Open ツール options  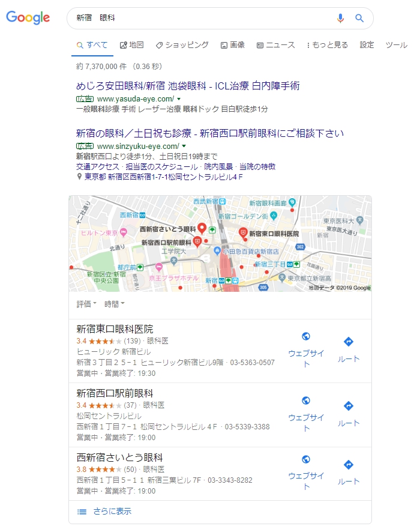(397, 45)
